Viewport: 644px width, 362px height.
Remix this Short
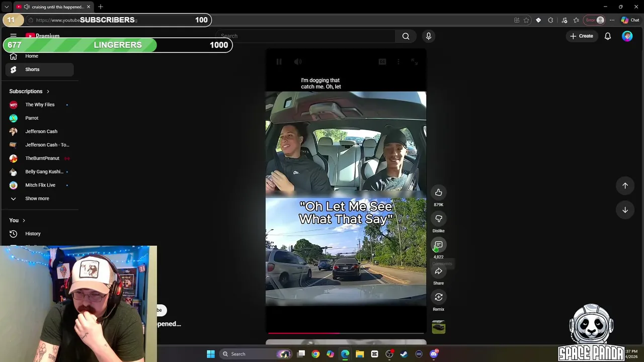tap(439, 297)
